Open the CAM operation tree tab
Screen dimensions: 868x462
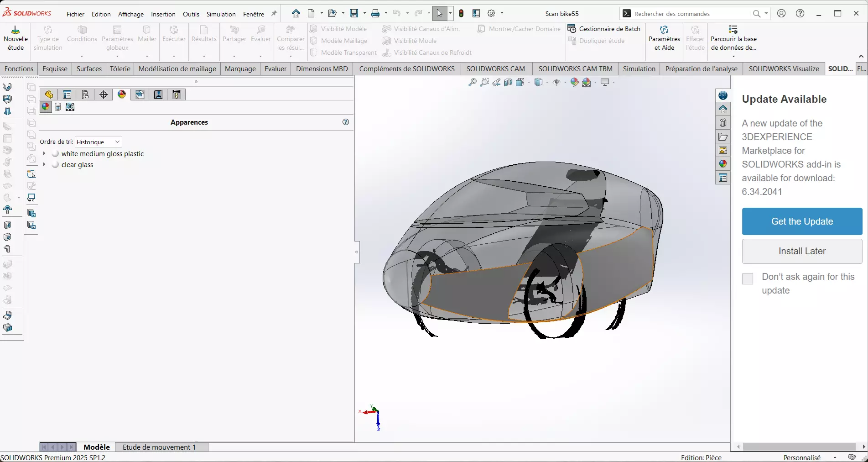click(x=158, y=94)
